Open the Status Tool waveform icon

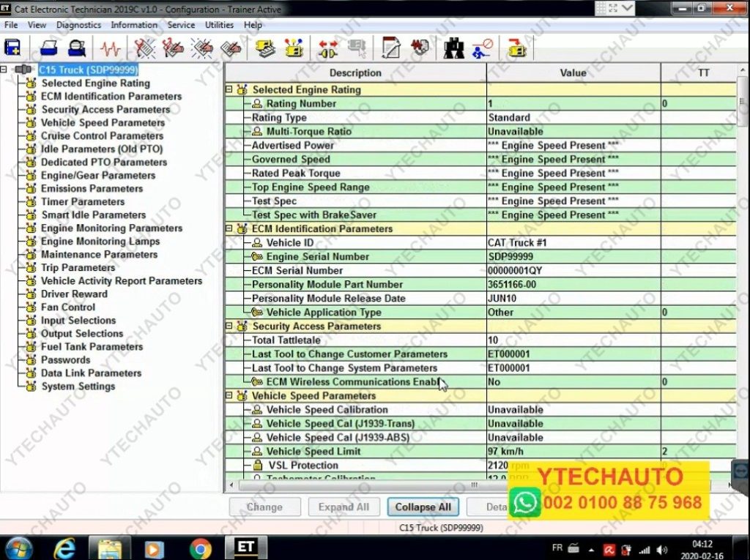[110, 48]
